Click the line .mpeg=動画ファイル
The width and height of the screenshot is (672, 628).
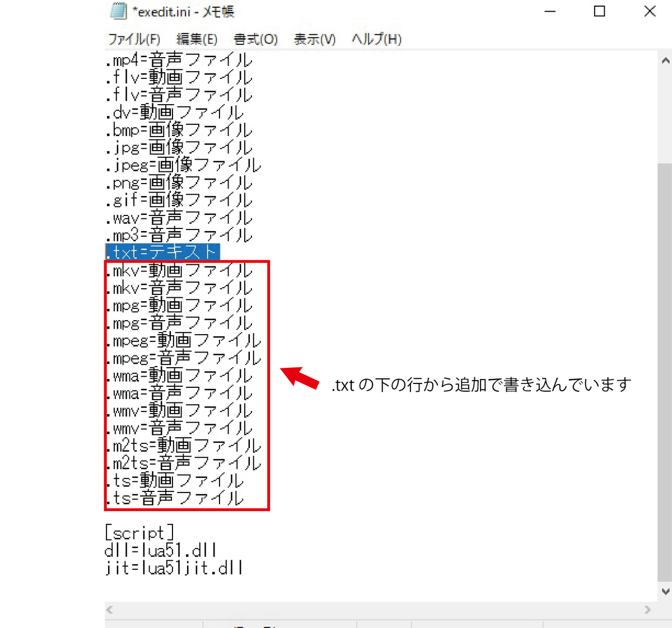[x=183, y=340]
